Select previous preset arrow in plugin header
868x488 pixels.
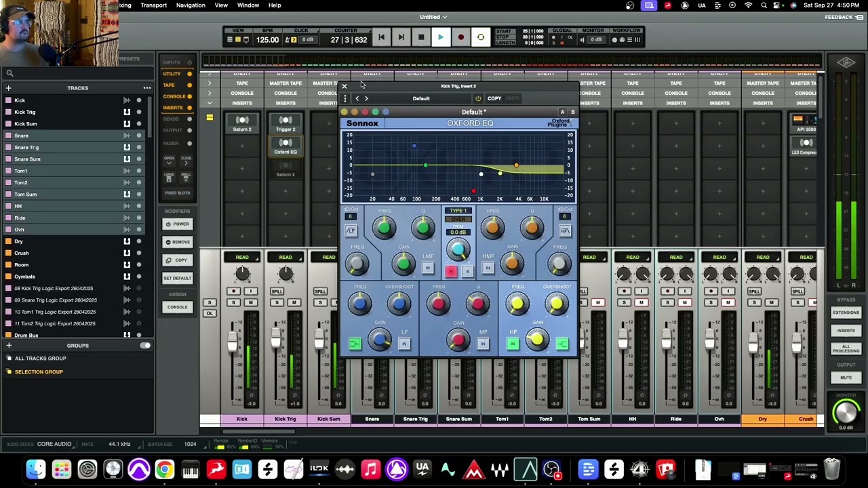[x=357, y=98]
